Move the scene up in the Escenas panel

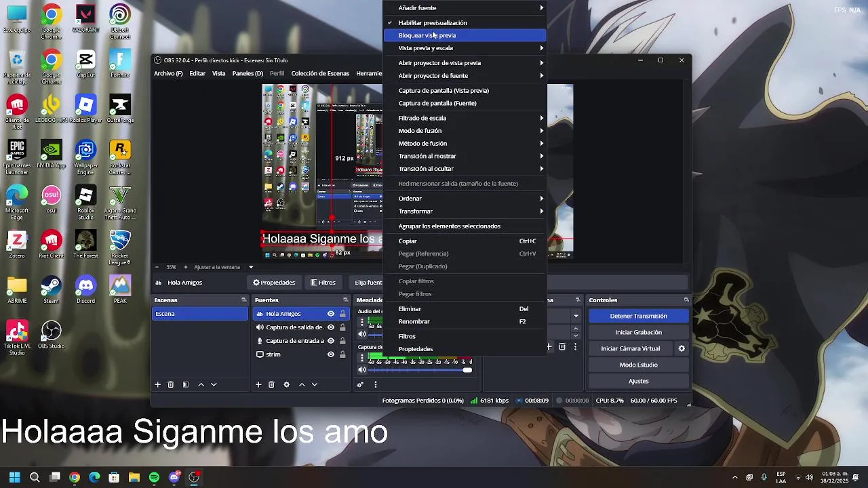201,384
